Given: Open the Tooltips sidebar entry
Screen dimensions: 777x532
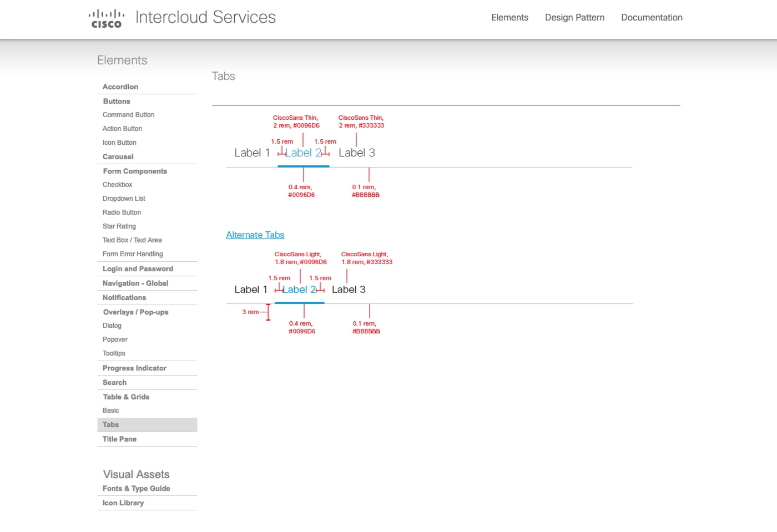Looking at the screenshot, I should (x=114, y=353).
